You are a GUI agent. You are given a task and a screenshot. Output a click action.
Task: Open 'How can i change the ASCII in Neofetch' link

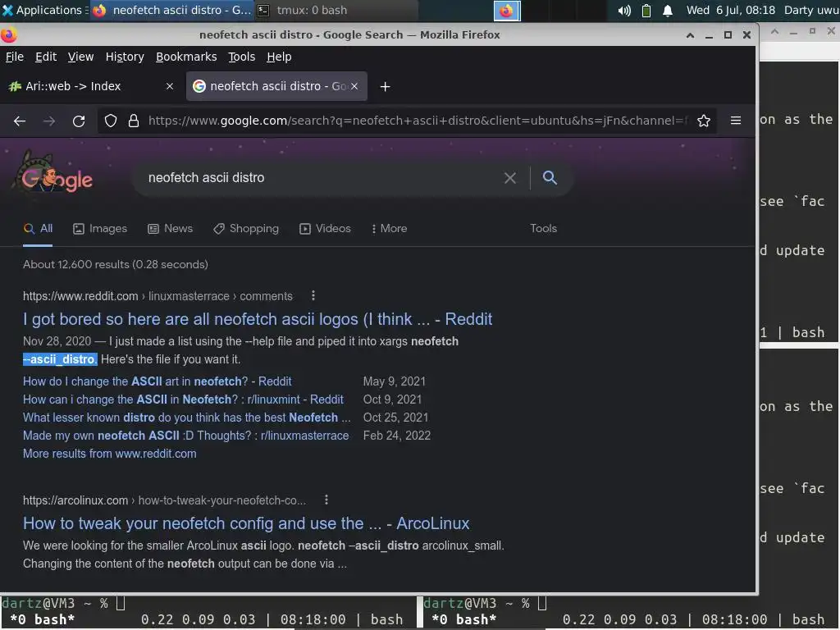tap(183, 399)
